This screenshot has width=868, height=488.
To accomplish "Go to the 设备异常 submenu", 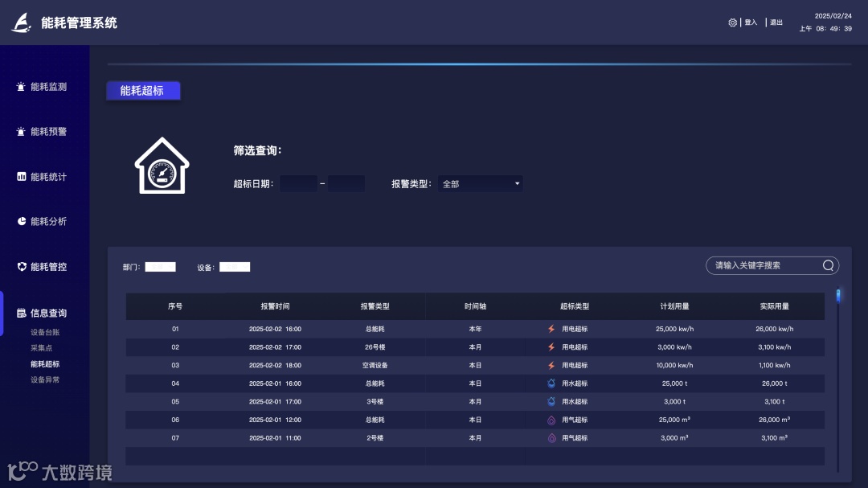I will (x=45, y=380).
